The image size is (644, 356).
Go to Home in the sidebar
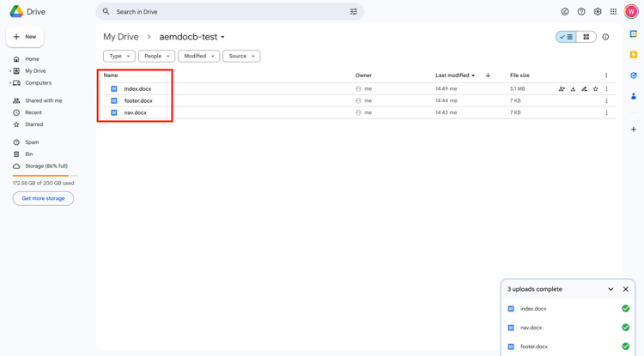point(32,59)
